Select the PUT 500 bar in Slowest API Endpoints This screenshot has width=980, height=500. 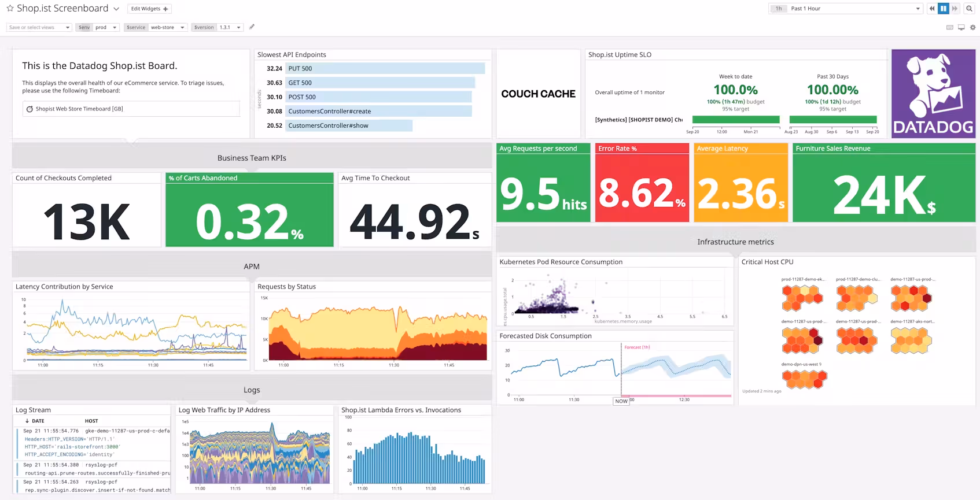(x=385, y=68)
